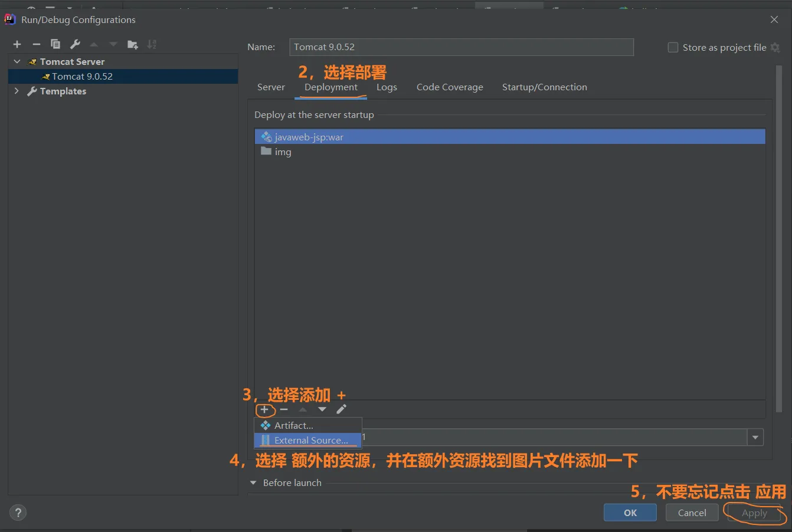Image resolution: width=792 pixels, height=532 pixels.
Task: Select Tomcat 9.0.52 in configuration tree
Action: pos(123,76)
